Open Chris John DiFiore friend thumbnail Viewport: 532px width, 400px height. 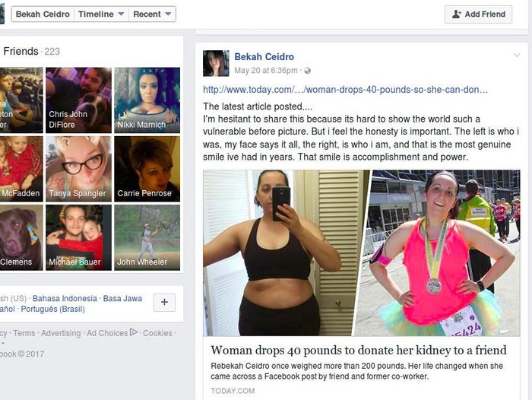tap(78, 100)
